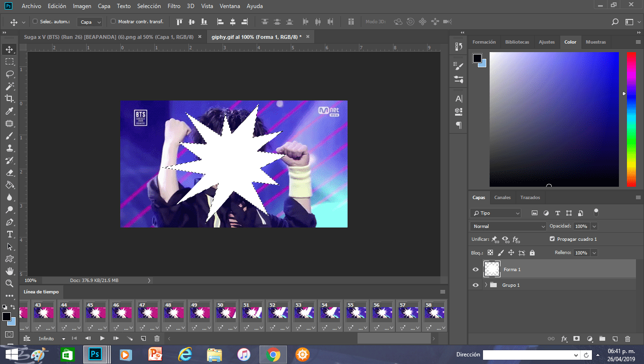Toggle unify layer visibility icon
The image size is (644, 364).
click(x=506, y=239)
